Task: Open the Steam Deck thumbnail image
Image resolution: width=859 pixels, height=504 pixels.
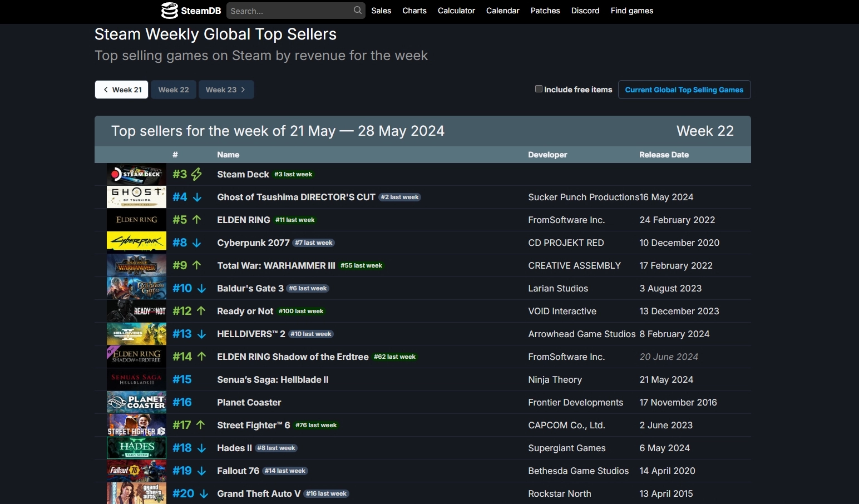Action: [136, 174]
